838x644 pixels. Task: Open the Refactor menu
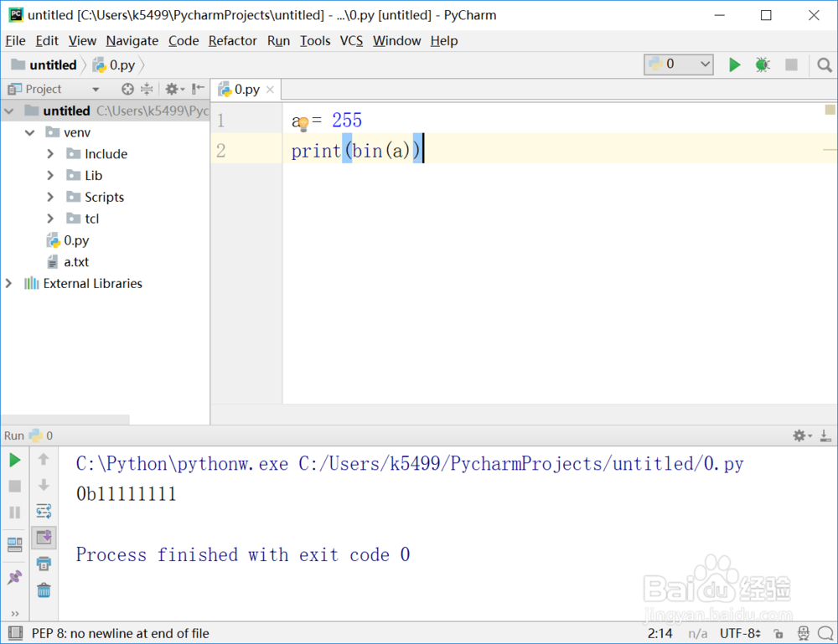pyautogui.click(x=232, y=41)
